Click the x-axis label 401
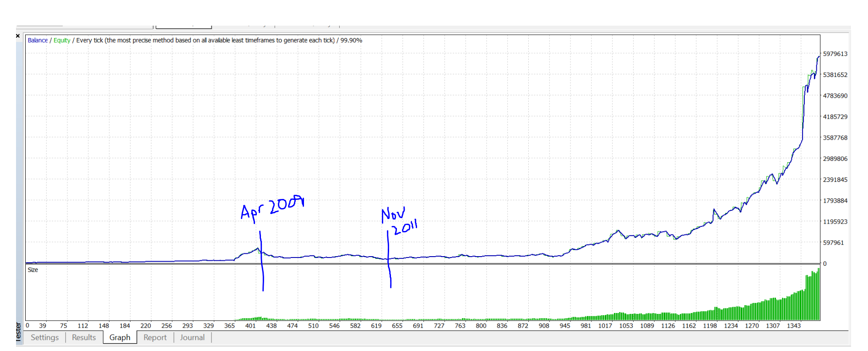 tap(250, 326)
